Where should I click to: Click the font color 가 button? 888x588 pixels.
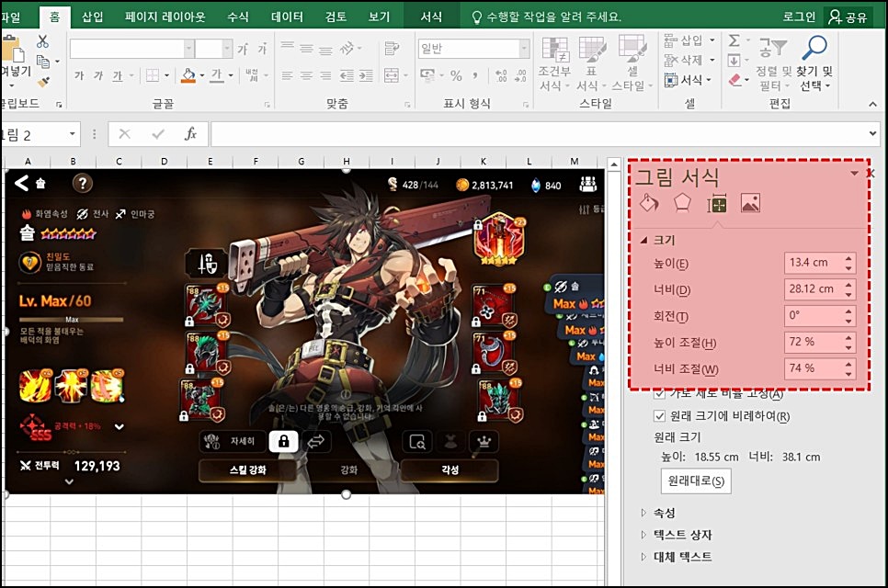[217, 75]
